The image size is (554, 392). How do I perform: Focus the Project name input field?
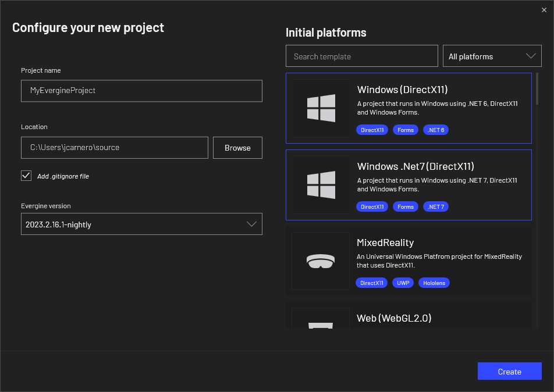click(x=141, y=91)
